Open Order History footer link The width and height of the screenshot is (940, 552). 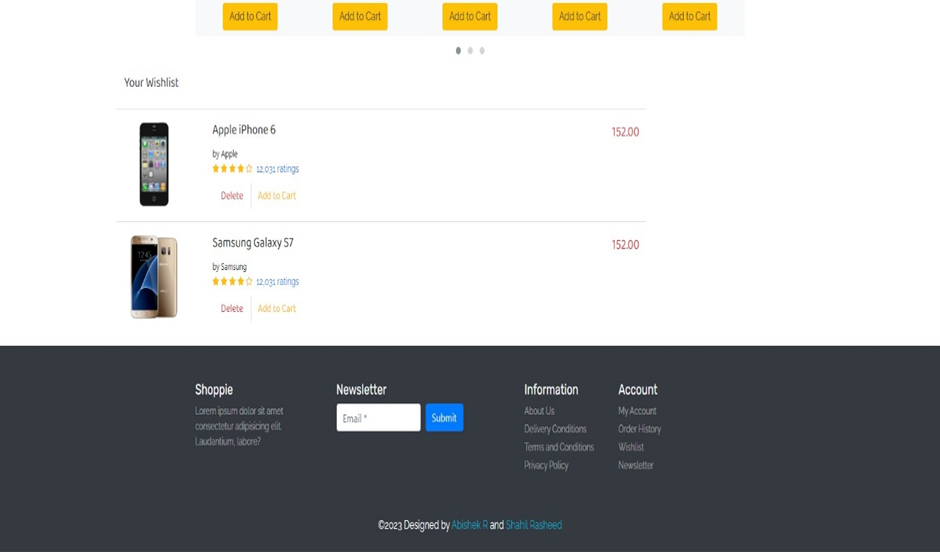(640, 429)
